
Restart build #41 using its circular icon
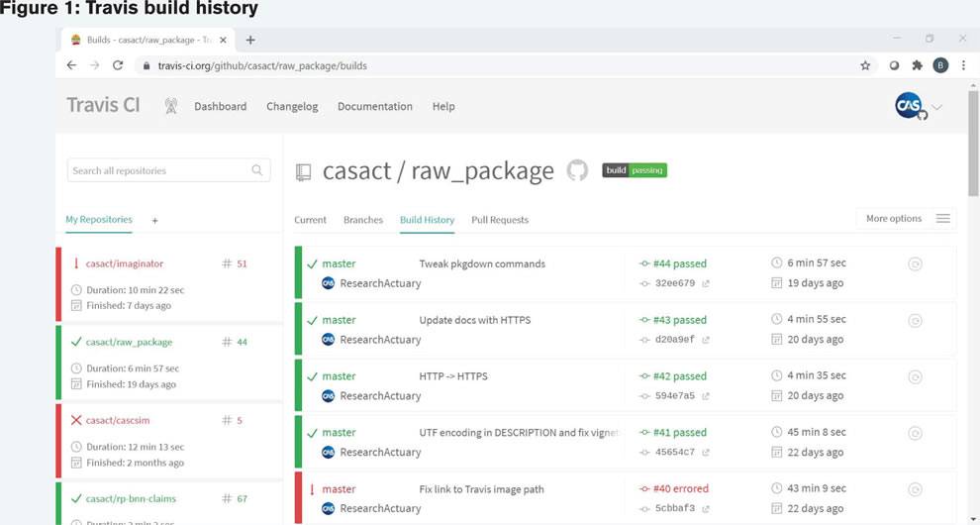915,433
